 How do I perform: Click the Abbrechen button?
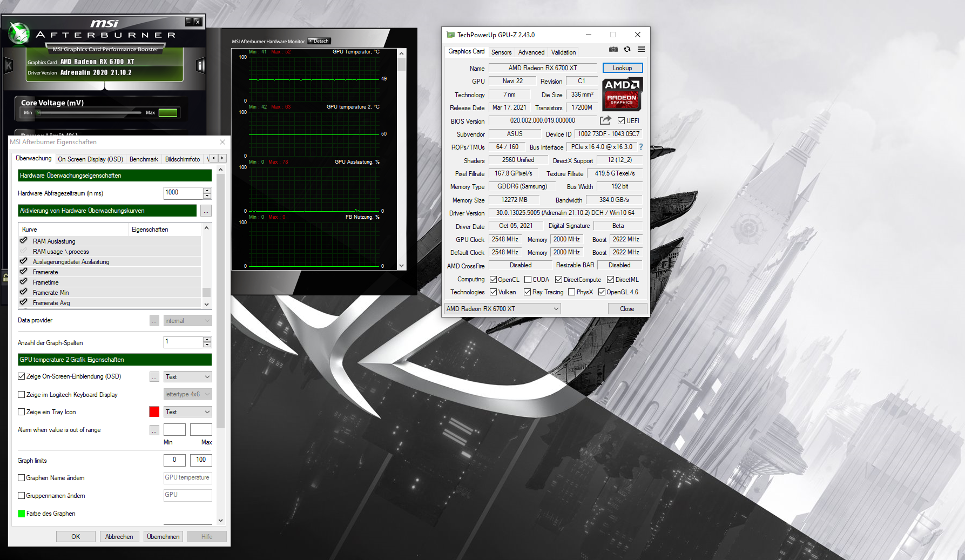coord(119,537)
